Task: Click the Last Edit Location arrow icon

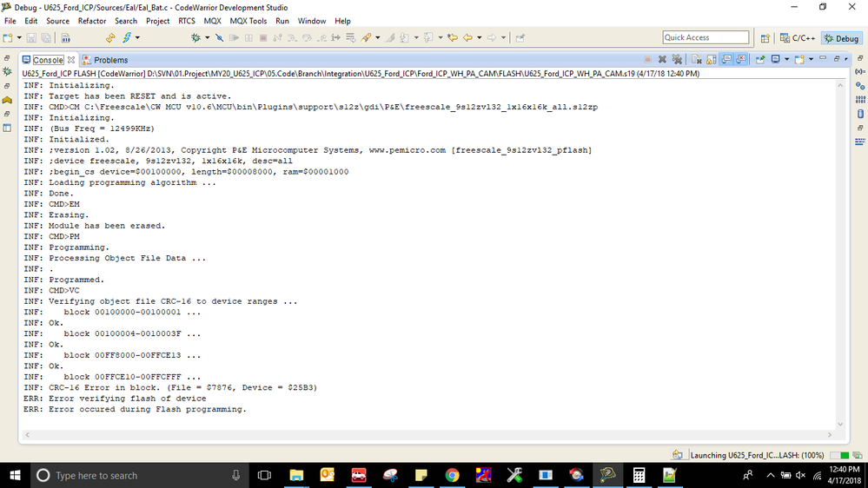Action: (453, 37)
